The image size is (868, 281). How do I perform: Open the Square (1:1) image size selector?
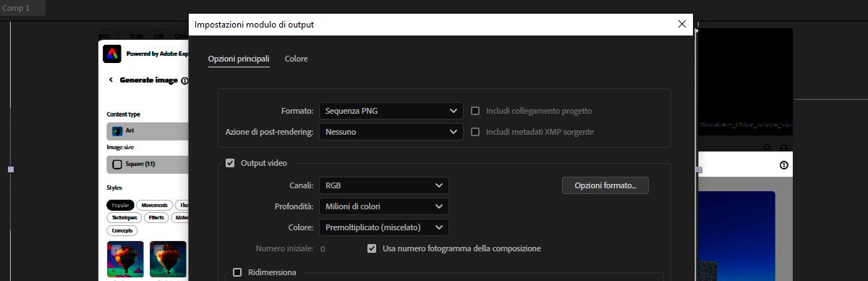coord(148,164)
